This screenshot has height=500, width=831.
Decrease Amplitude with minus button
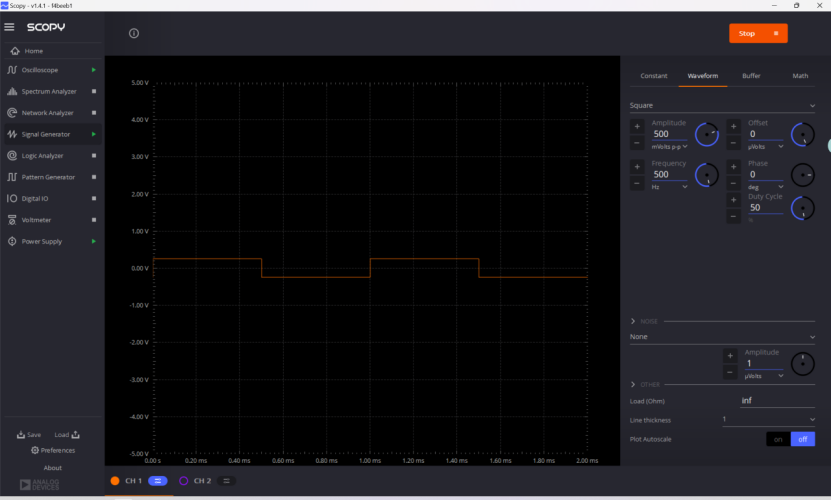coord(637,143)
